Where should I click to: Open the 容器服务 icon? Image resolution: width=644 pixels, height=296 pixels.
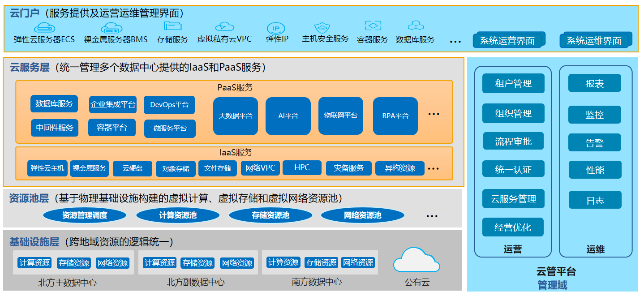[373, 26]
